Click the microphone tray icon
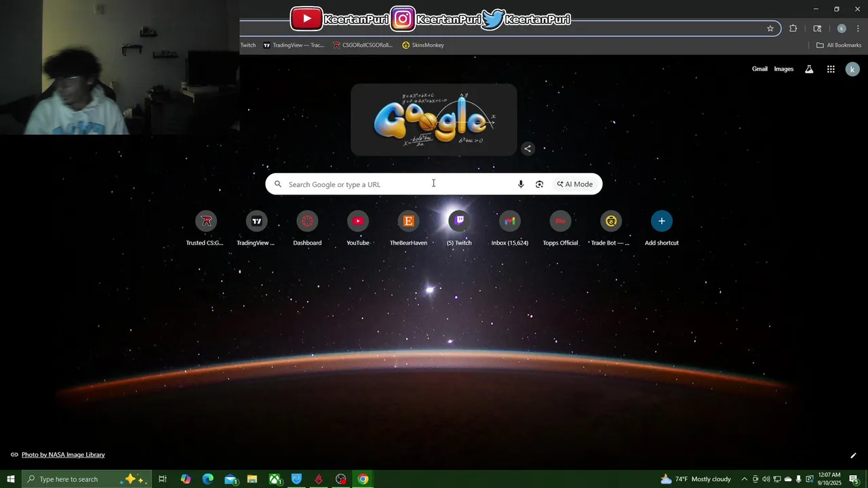This screenshot has height=488, width=868. [799, 479]
